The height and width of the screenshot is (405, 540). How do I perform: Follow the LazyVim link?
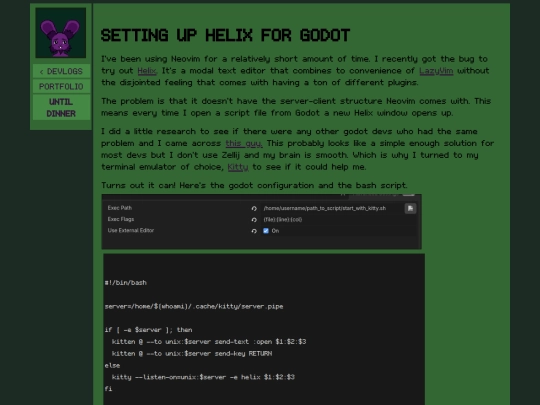436,71
